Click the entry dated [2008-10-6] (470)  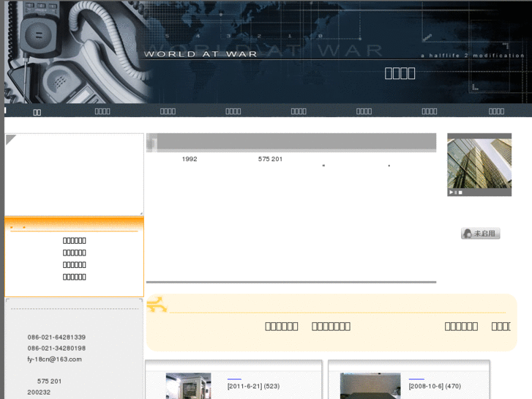(435, 386)
